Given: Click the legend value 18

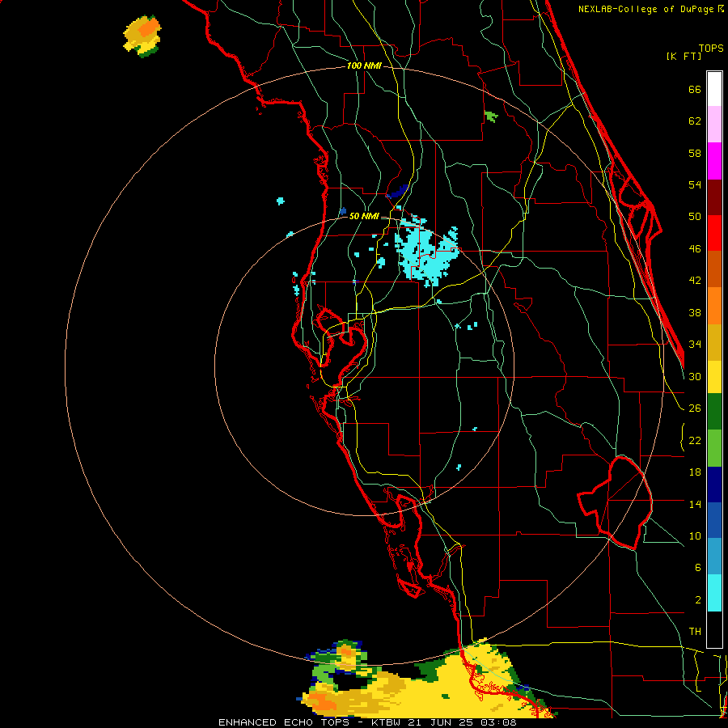Looking at the screenshot, I should pos(695,472).
